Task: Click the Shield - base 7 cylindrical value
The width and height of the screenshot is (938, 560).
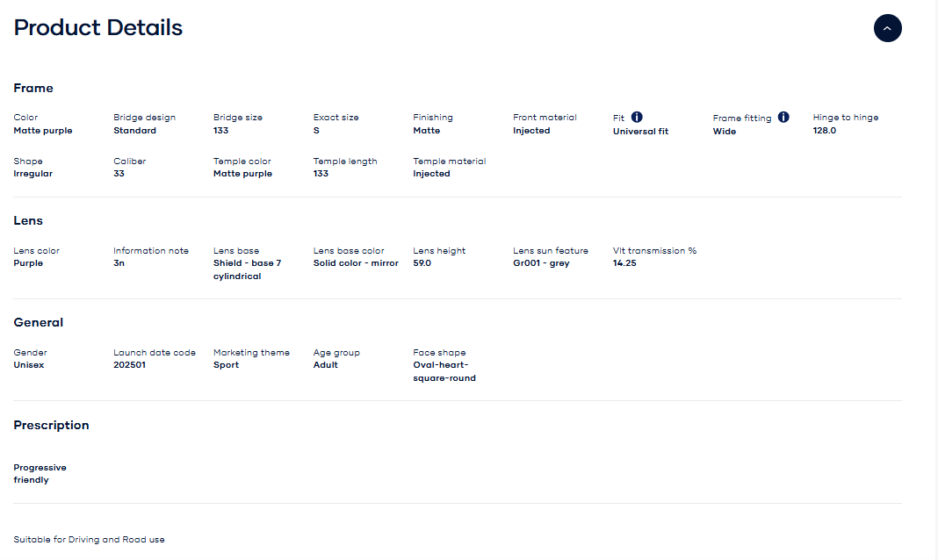Action: point(247,269)
